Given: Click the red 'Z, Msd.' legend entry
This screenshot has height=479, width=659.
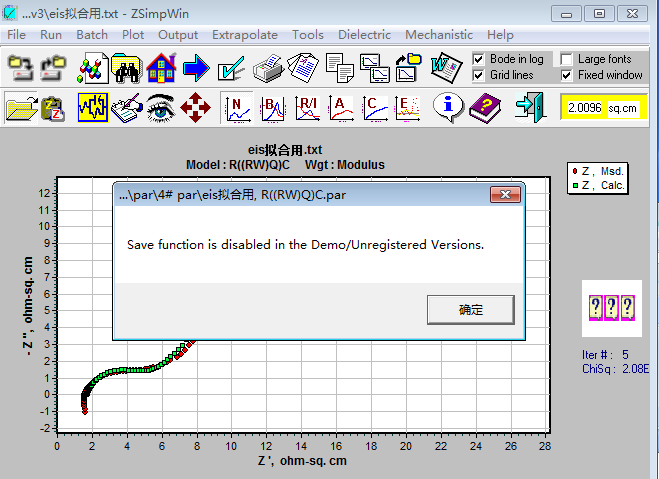Looking at the screenshot, I should pos(598,171).
